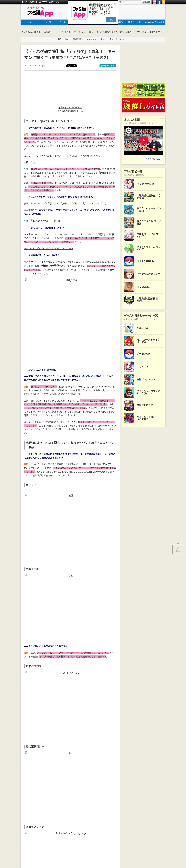Image resolution: width=186 pixels, height=868 pixels.
Task: Click the TOP 戻る back-to-top button
Action: tap(178, 549)
